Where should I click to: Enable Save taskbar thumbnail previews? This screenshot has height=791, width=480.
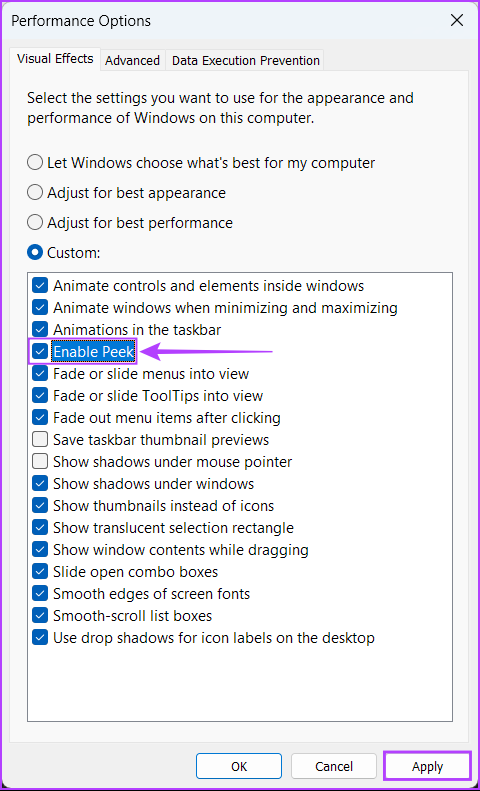click(x=40, y=439)
